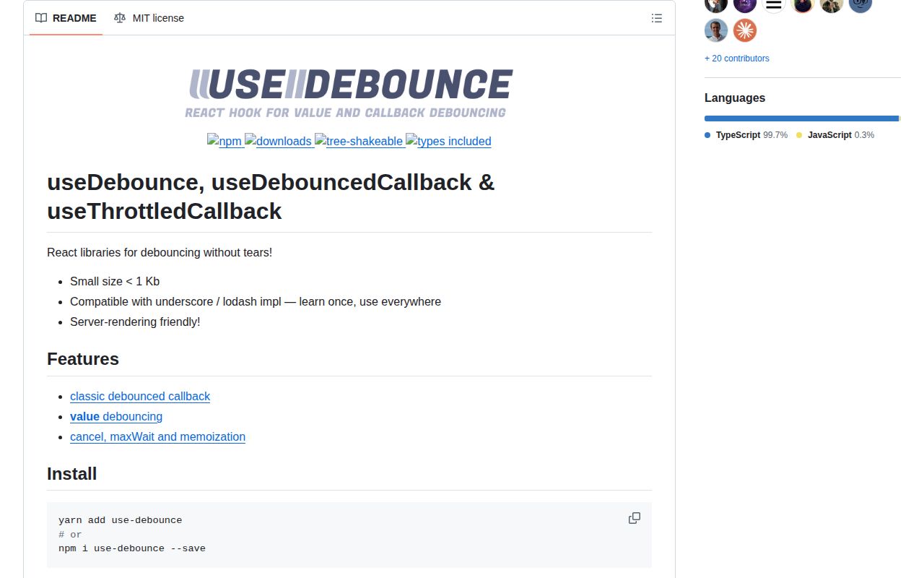The width and height of the screenshot is (924, 578).
Task: Click the JavaScript 0.3% language entry
Action: click(835, 135)
